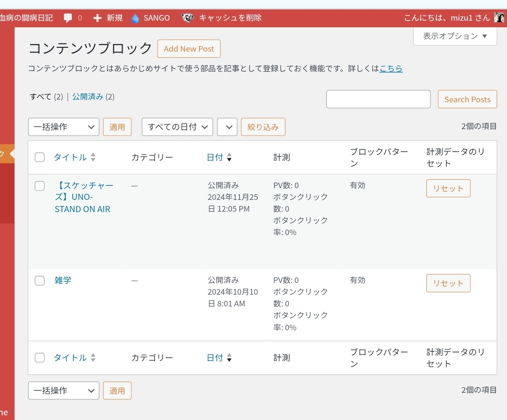Click the bottom 日付 column header link
Screen dimensions: 507x420
[x=215, y=358]
